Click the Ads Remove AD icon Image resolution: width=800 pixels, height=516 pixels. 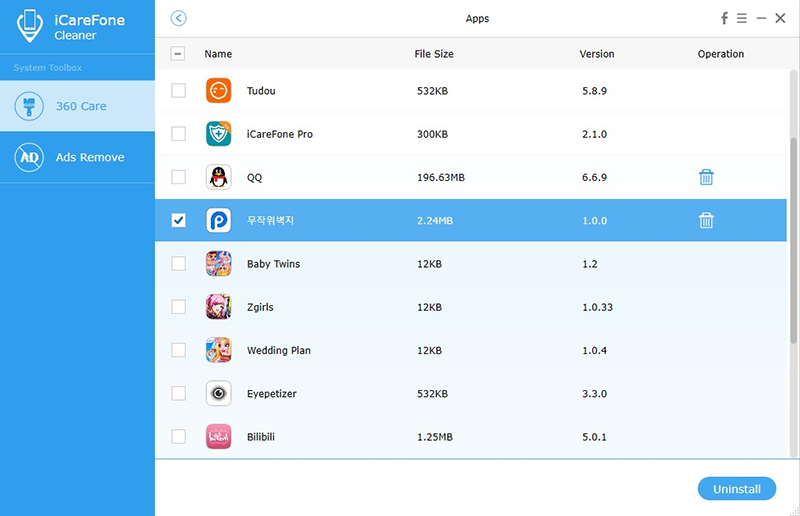coord(29,157)
